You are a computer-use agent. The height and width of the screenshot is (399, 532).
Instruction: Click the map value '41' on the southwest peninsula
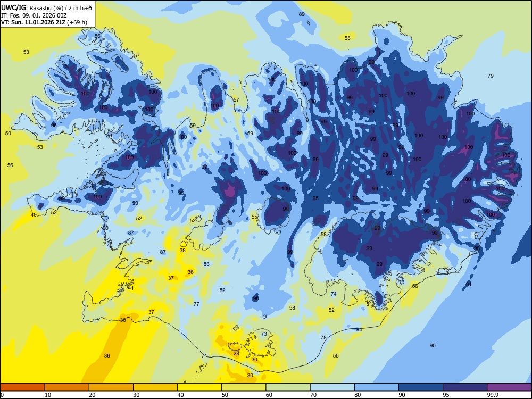click(x=131, y=288)
